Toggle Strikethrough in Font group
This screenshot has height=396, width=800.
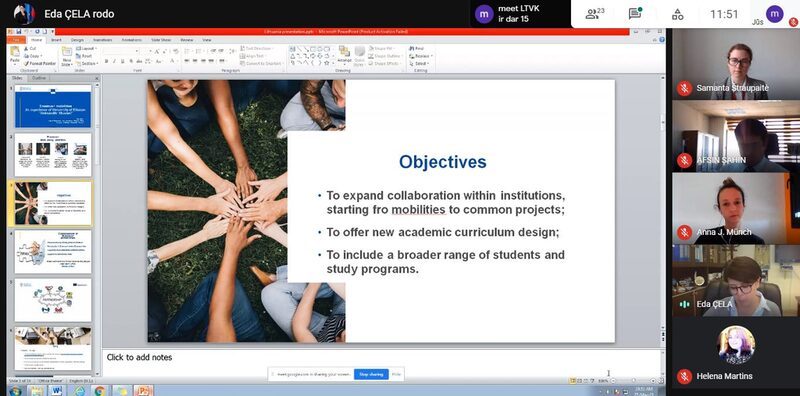coord(138,61)
